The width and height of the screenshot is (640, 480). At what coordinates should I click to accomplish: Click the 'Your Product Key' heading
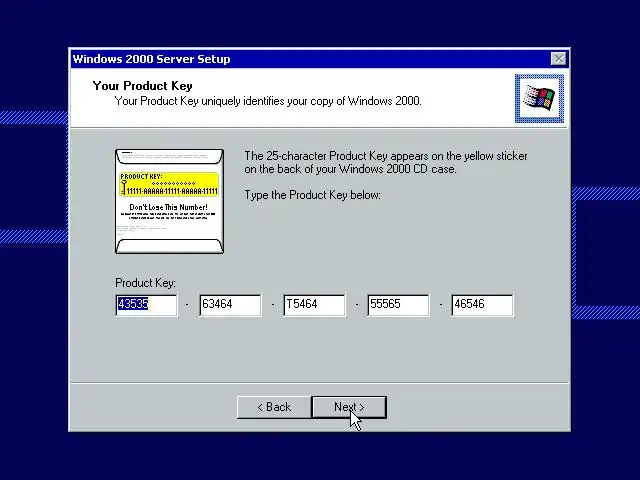(x=142, y=86)
